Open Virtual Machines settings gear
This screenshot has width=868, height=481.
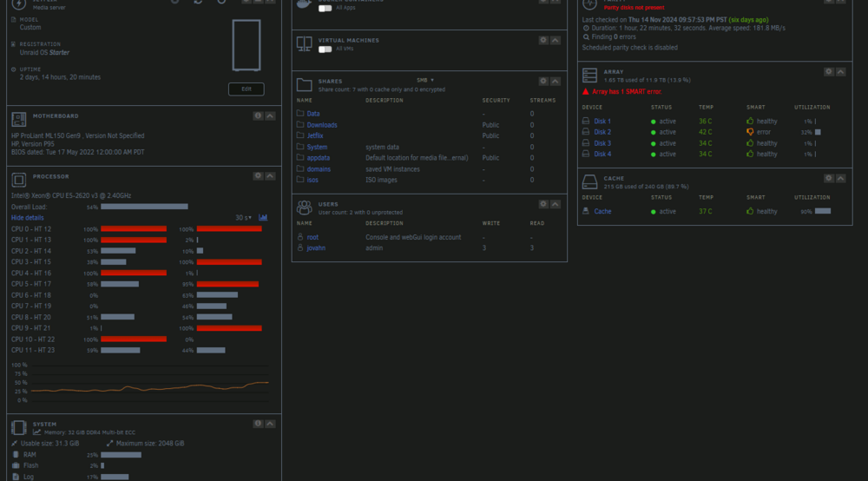(543, 41)
